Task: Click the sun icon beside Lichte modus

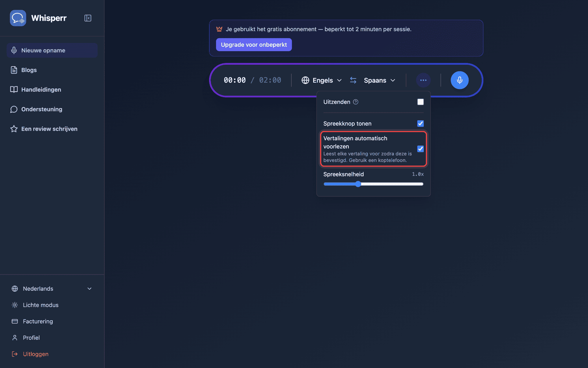Action: point(15,305)
